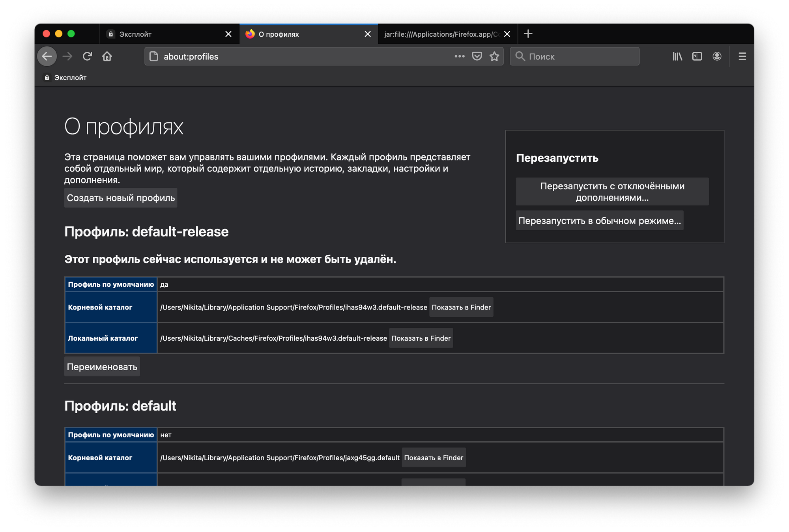
Task: Open the page actions three-dots menu
Action: (x=459, y=56)
